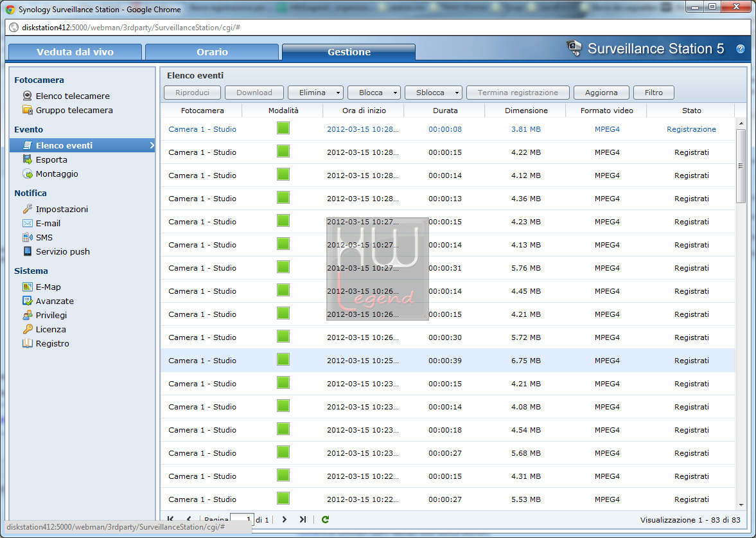Click the green refresh icon in pagination bar

(x=326, y=519)
